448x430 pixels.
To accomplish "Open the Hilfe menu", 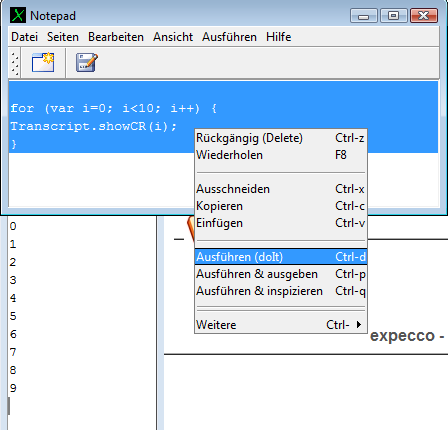I will click(x=278, y=37).
